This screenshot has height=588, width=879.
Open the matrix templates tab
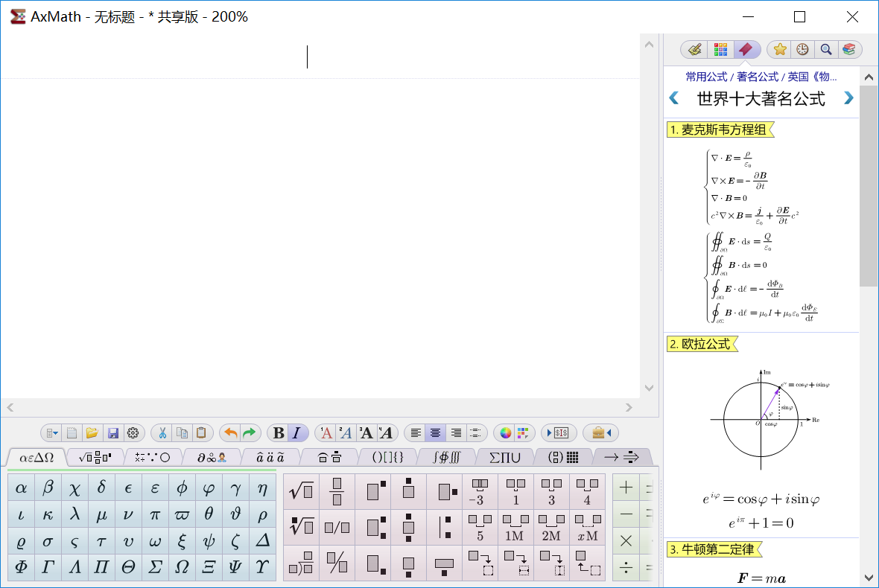tap(563, 458)
